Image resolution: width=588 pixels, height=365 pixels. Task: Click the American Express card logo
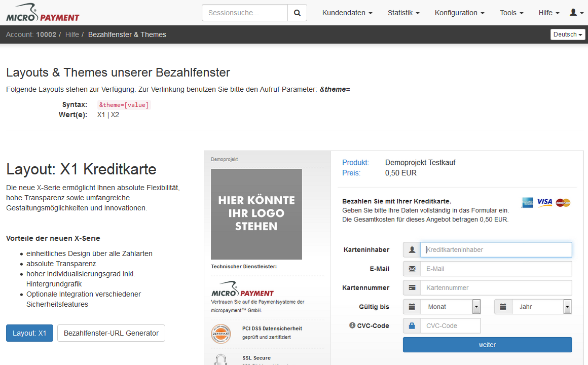[527, 203]
